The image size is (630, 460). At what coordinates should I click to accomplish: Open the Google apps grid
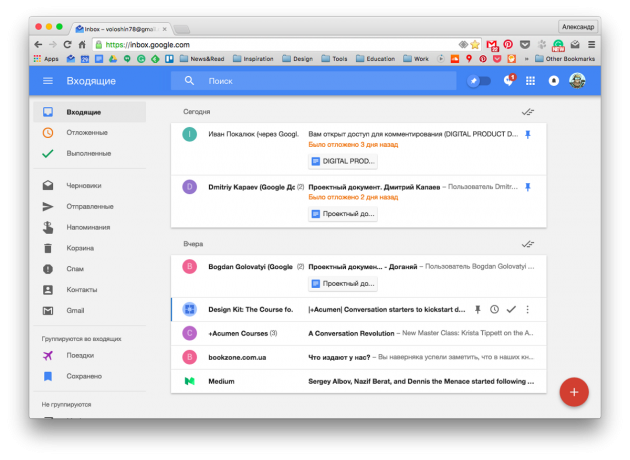(x=530, y=81)
